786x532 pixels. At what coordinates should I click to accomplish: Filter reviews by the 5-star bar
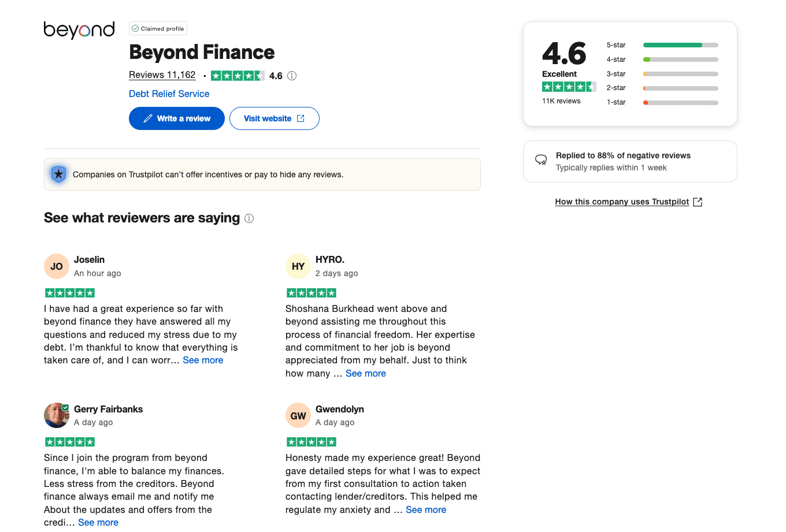pos(680,45)
